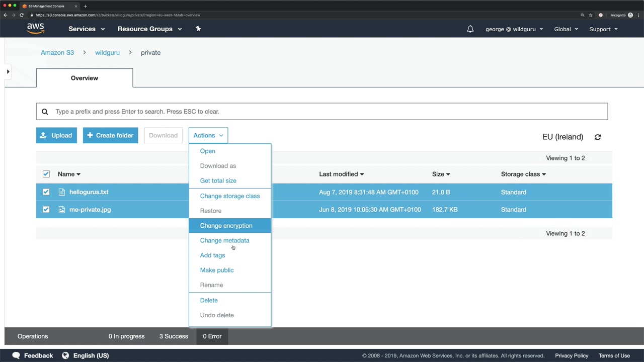The width and height of the screenshot is (644, 362).
Task: Click the hellogurus.txt file icon
Action: click(x=62, y=192)
